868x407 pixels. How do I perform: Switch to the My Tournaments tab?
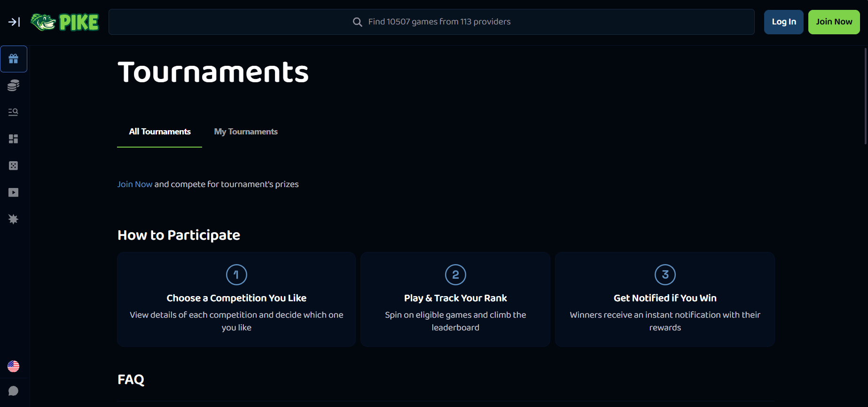[x=246, y=132]
